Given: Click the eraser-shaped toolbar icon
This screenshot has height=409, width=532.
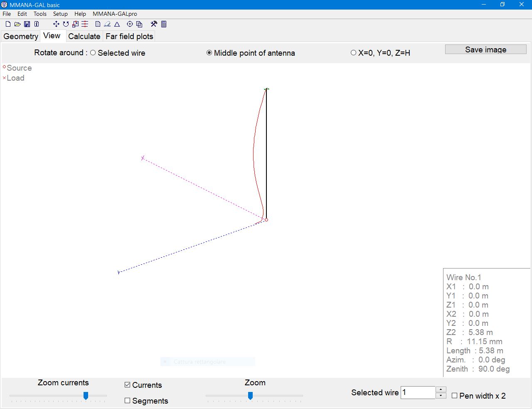Looking at the screenshot, I should click(107, 24).
